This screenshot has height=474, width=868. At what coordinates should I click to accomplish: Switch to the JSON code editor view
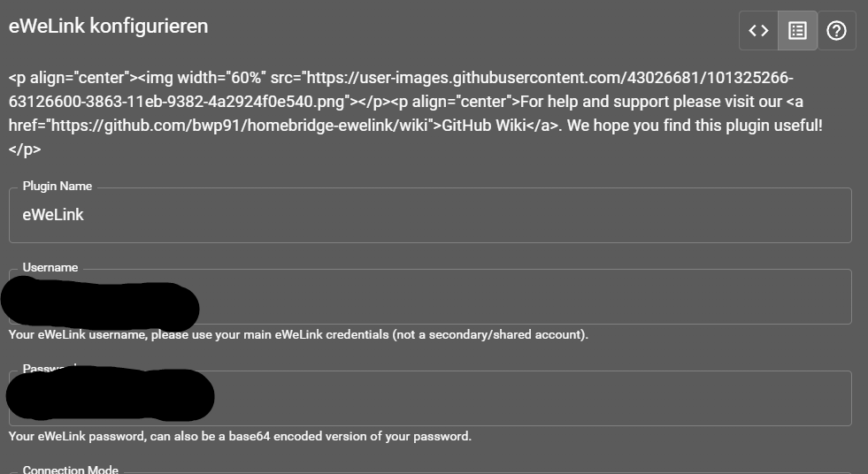pos(758,31)
